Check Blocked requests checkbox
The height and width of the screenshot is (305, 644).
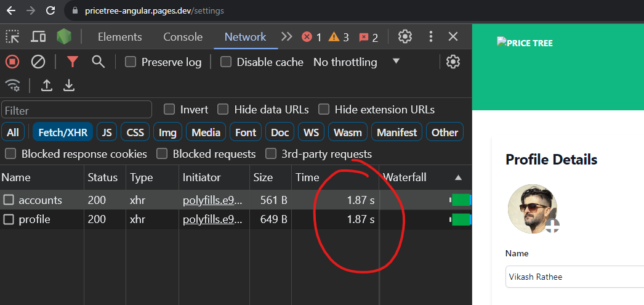tap(163, 154)
